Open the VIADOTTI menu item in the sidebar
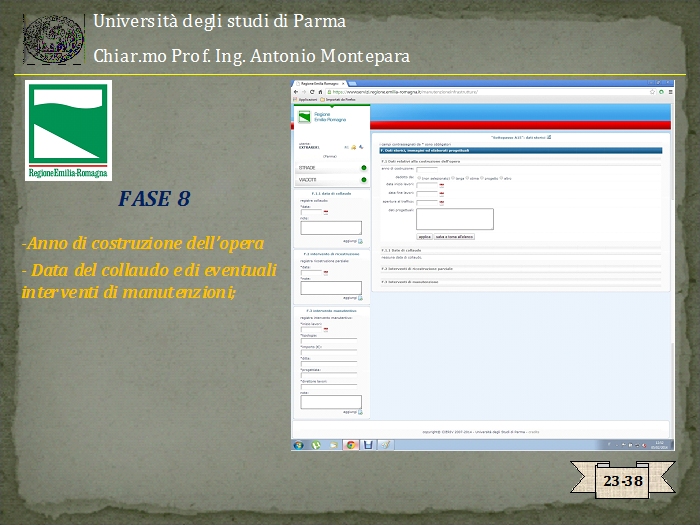 (310, 180)
